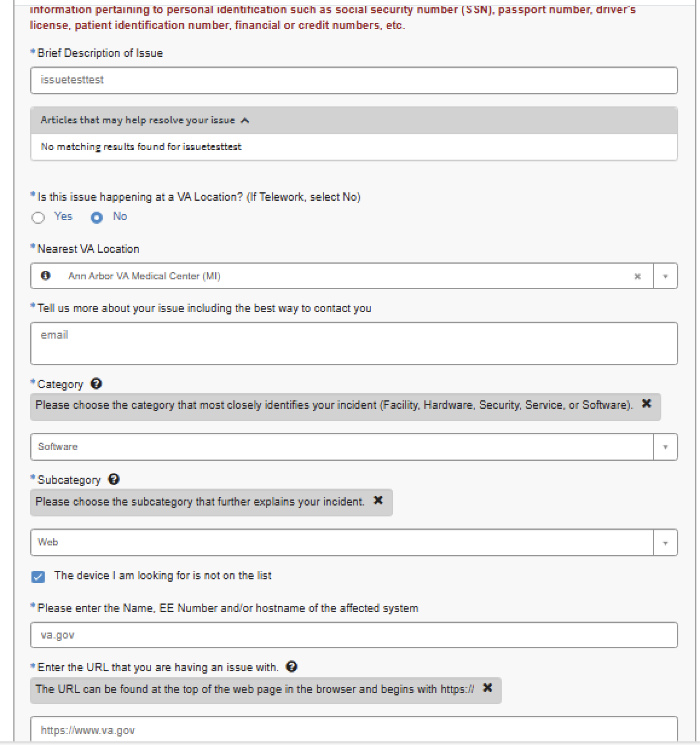Select Yes for VA Location question
The height and width of the screenshot is (745, 700).
[x=39, y=218]
